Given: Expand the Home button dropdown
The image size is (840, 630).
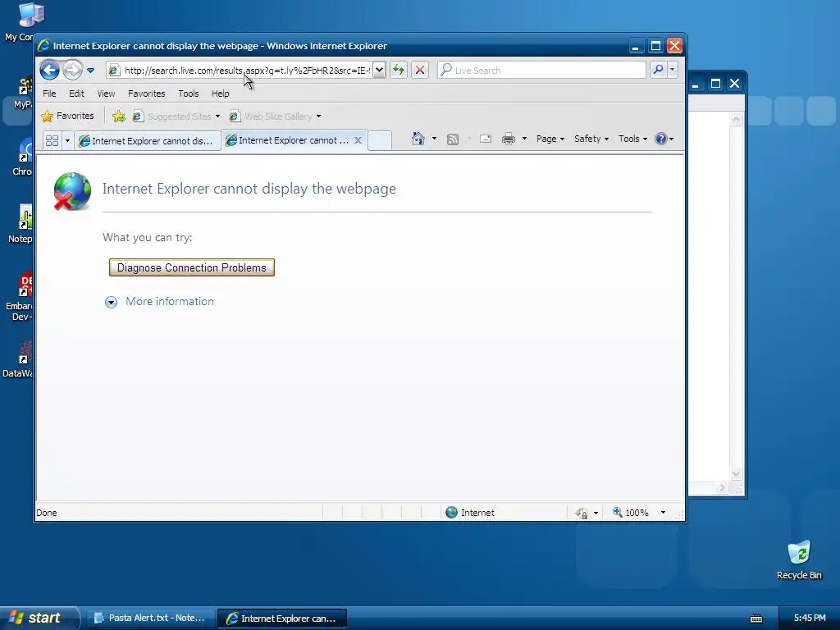Looking at the screenshot, I should click(x=434, y=139).
